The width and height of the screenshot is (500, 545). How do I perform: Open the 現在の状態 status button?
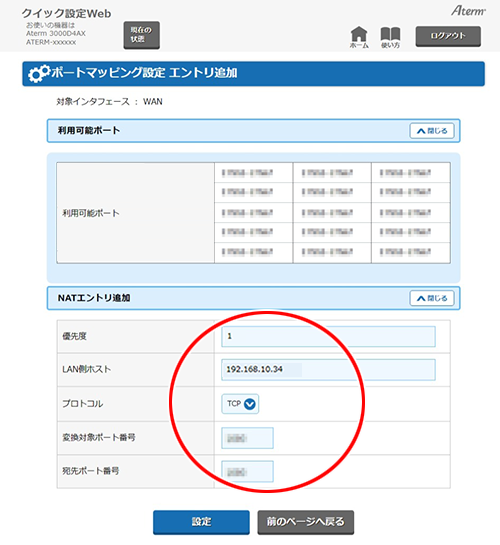[141, 35]
